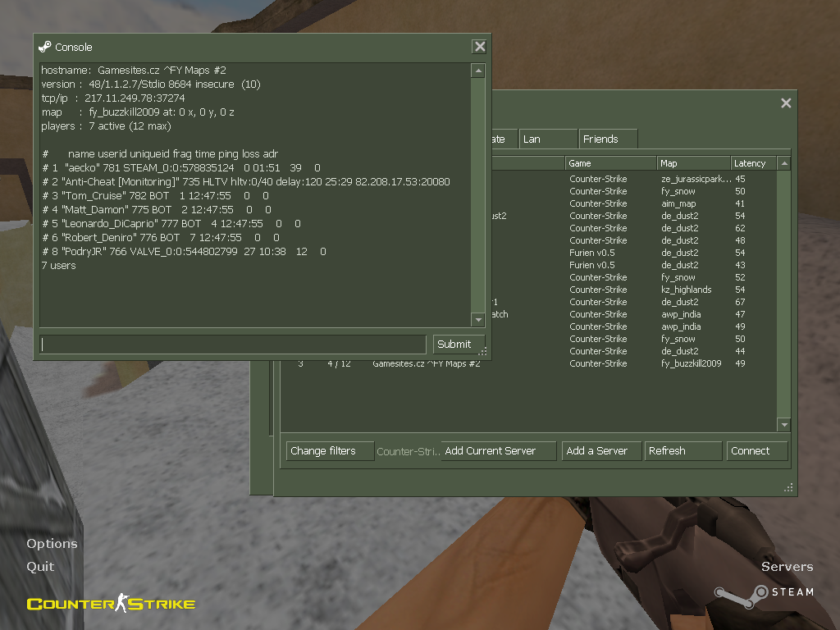Refresh the server list
Screen dimensions: 840x630
[x=683, y=451]
